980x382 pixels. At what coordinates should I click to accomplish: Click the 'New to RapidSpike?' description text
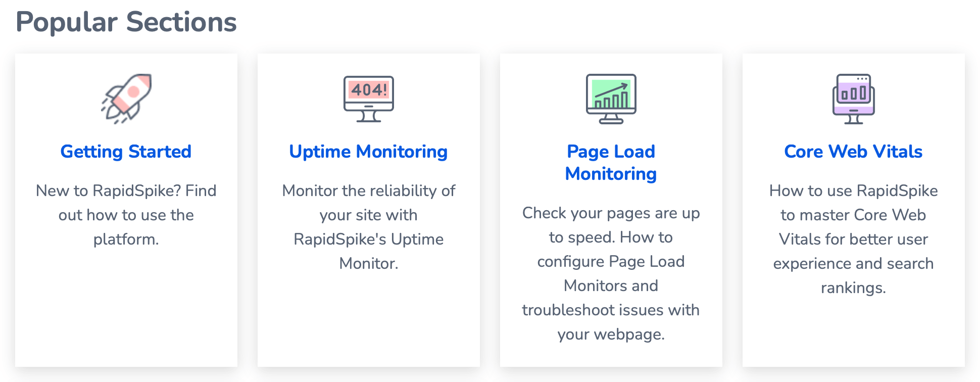click(x=126, y=215)
